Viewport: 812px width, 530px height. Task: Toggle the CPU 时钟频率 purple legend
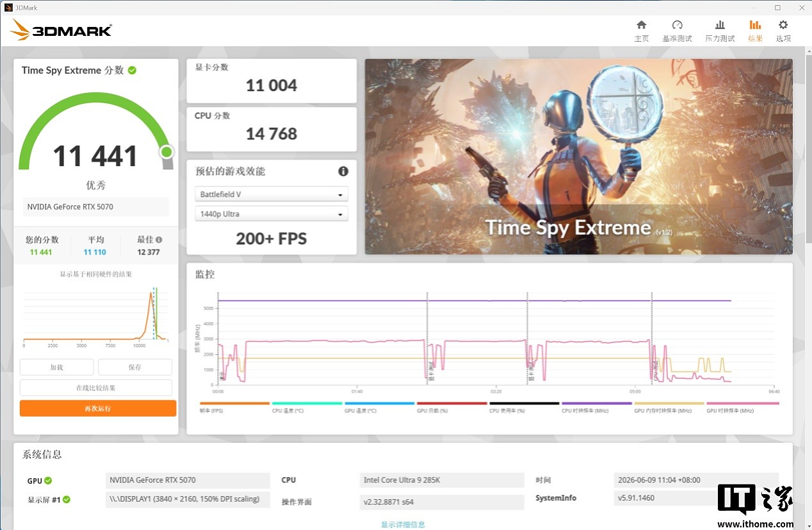(596, 407)
